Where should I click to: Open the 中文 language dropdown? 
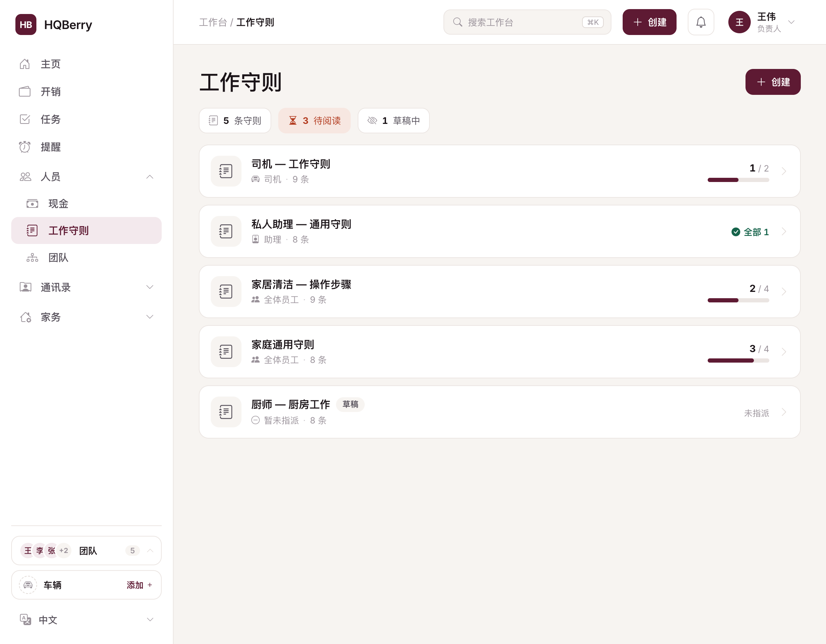150,619
